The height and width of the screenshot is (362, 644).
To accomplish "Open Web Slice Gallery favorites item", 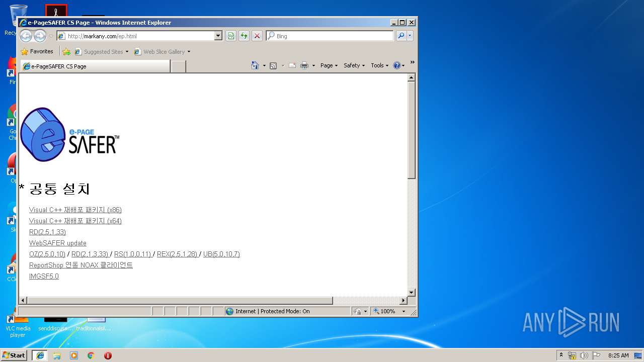I will pos(162,51).
